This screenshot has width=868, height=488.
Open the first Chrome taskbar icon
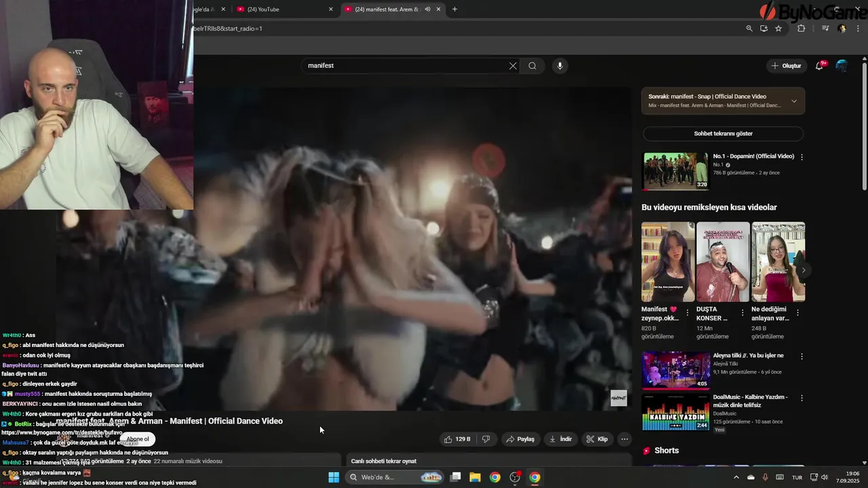tap(495, 477)
